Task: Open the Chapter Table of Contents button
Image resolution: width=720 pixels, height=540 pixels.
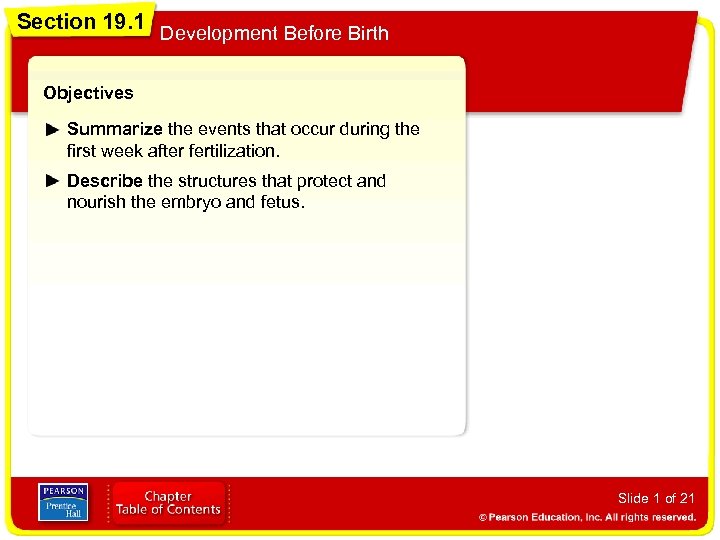Action: pos(169,503)
